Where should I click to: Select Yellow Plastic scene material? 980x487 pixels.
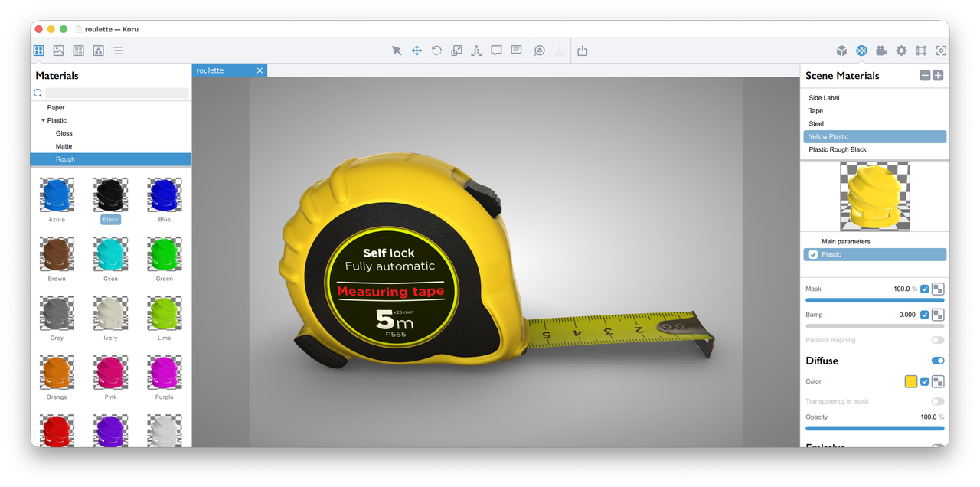tap(875, 136)
